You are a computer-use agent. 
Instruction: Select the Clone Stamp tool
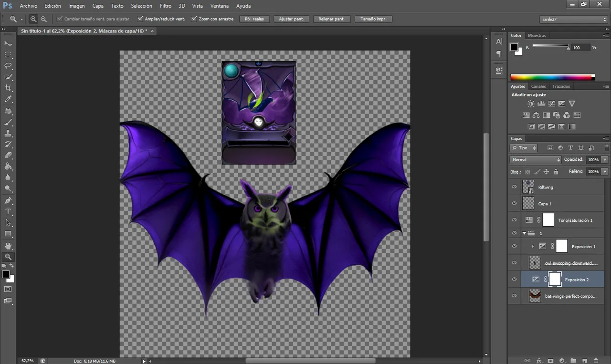click(8, 133)
